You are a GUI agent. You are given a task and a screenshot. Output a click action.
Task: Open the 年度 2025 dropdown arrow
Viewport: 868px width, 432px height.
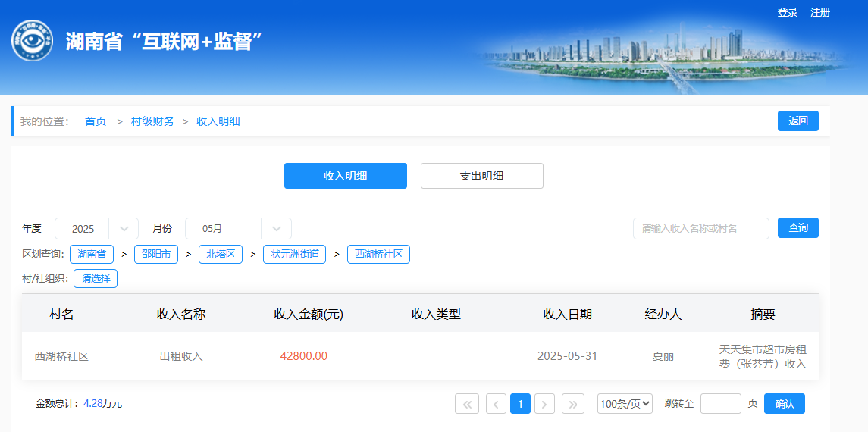coord(124,228)
